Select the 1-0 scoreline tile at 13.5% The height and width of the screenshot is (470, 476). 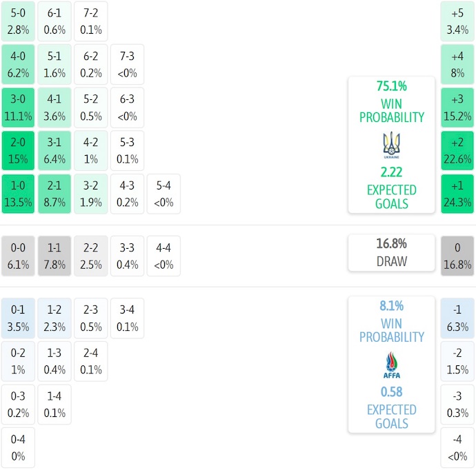tap(18, 194)
